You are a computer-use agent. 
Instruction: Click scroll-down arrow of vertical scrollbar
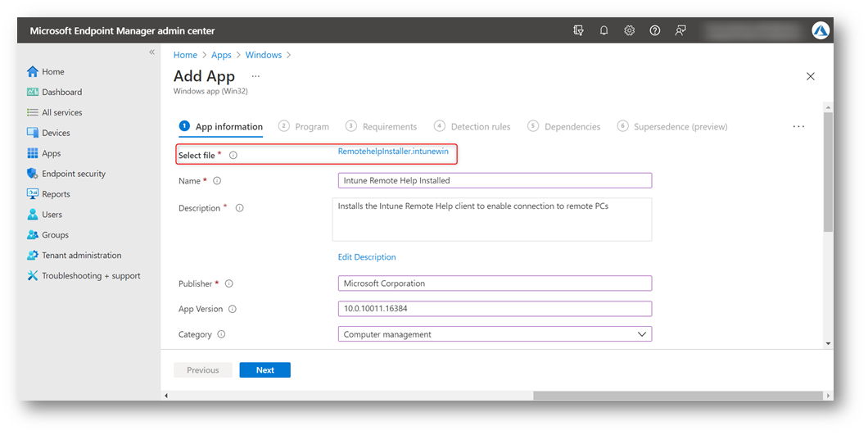pyautogui.click(x=828, y=344)
